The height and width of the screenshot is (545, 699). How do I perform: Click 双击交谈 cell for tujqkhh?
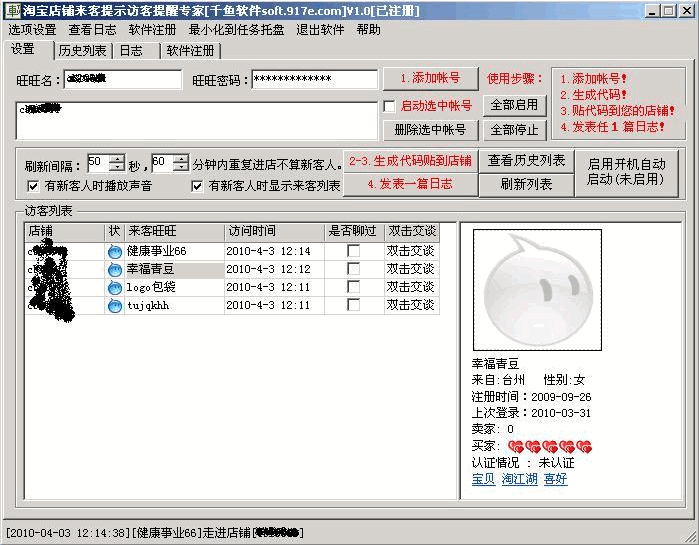pyautogui.click(x=411, y=305)
